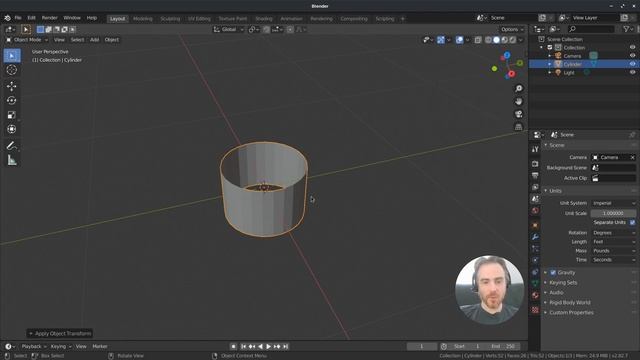Open the Object Mode dropdown

click(x=27, y=40)
